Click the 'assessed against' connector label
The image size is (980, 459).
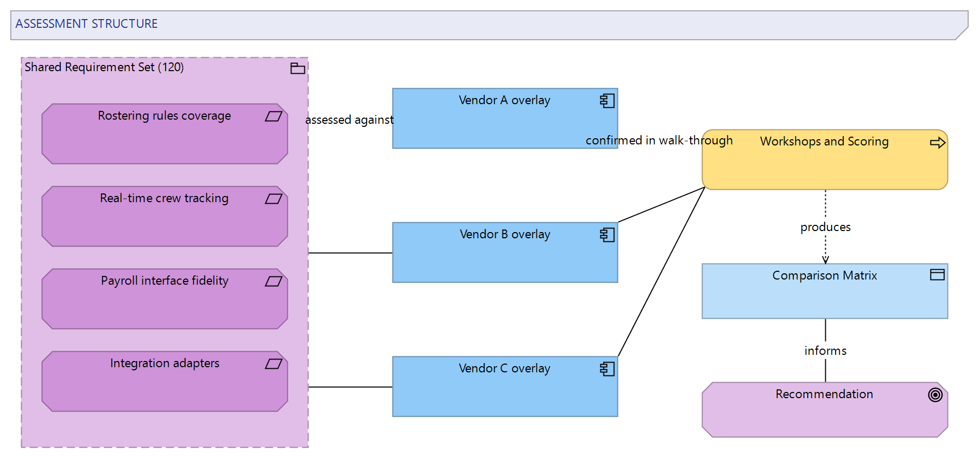(349, 120)
